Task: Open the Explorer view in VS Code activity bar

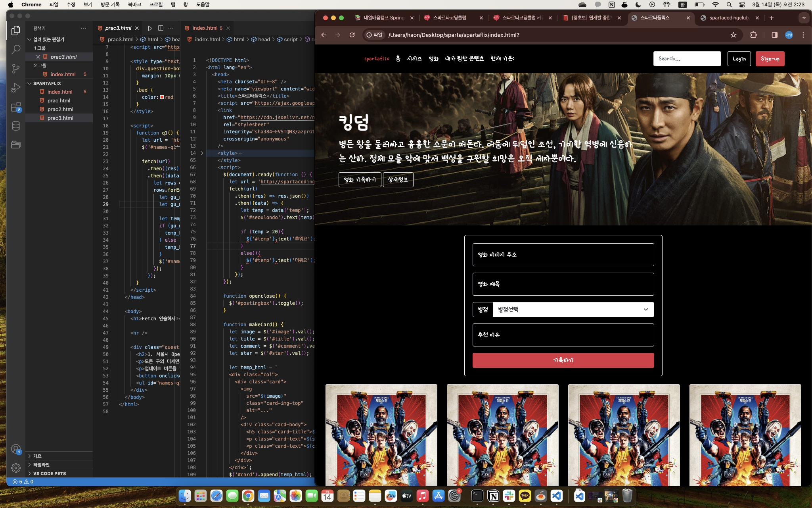Action: (16, 31)
